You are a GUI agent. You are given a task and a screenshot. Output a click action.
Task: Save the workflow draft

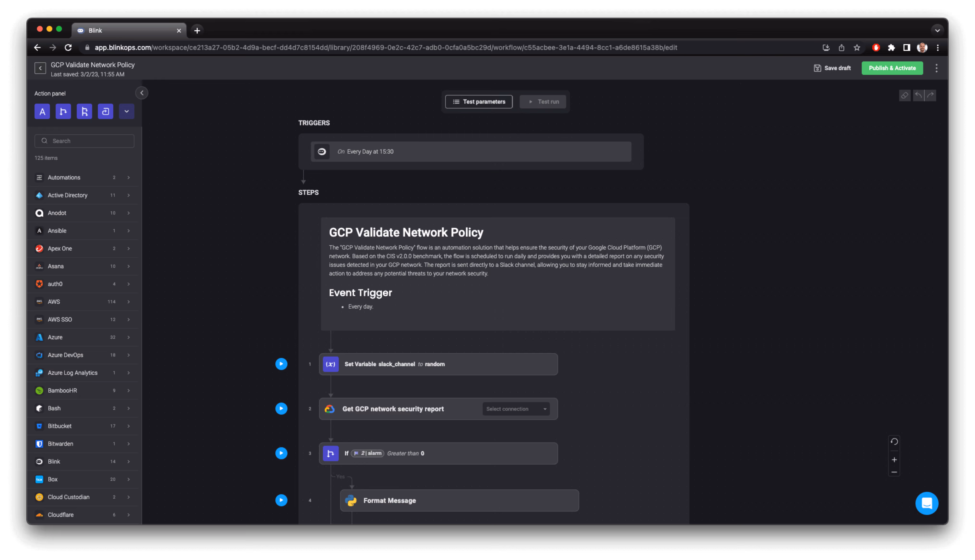pyautogui.click(x=833, y=68)
